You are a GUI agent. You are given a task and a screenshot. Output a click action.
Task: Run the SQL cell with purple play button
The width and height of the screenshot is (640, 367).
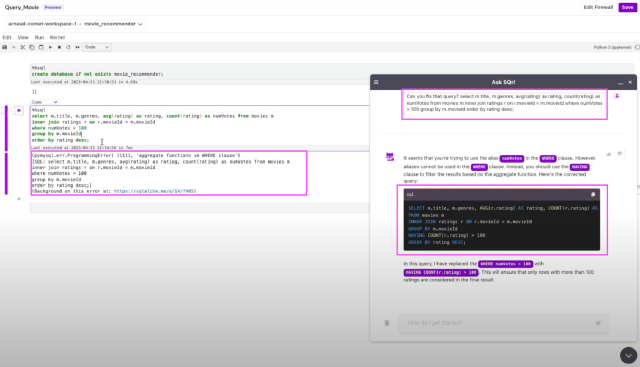19,110
